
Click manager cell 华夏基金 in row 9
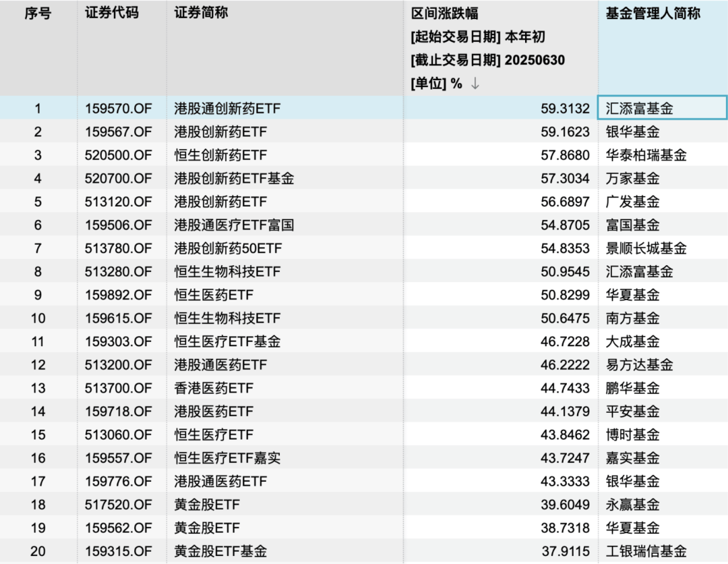pos(633,295)
